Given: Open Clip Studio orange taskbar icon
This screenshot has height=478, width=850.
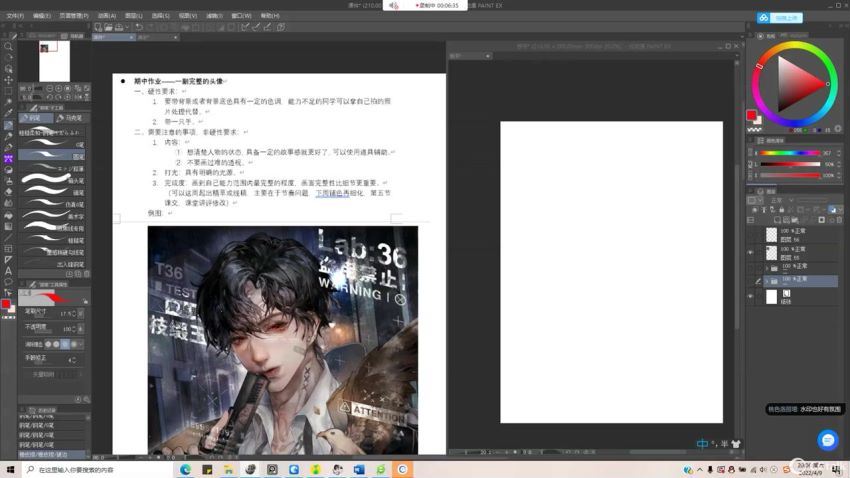Looking at the screenshot, I should pyautogui.click(x=402, y=469).
